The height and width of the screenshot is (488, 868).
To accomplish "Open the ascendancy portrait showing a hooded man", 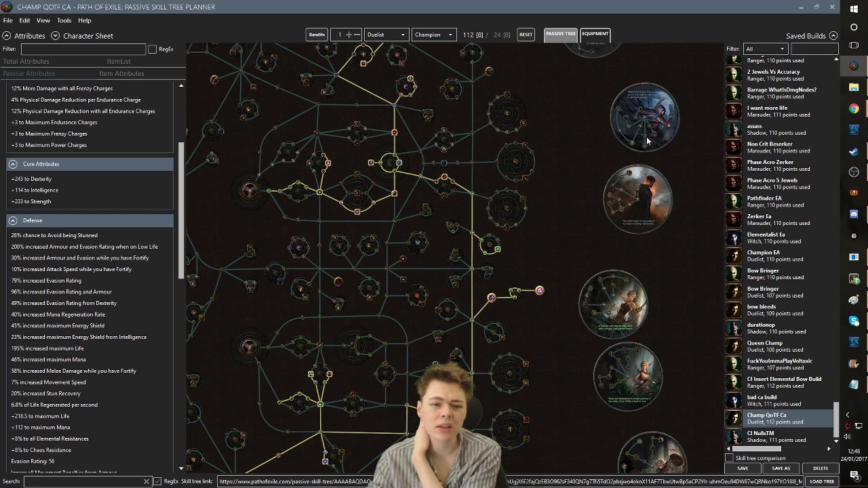I will point(637,199).
